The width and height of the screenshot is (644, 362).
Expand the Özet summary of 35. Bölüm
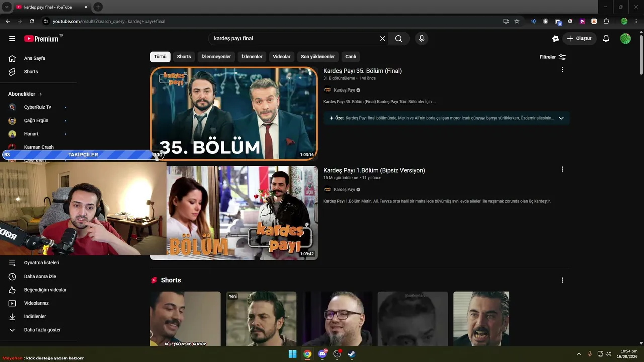coord(561,118)
